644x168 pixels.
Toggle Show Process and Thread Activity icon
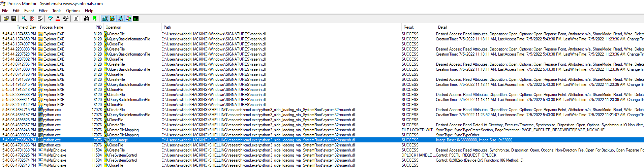pos(128,19)
